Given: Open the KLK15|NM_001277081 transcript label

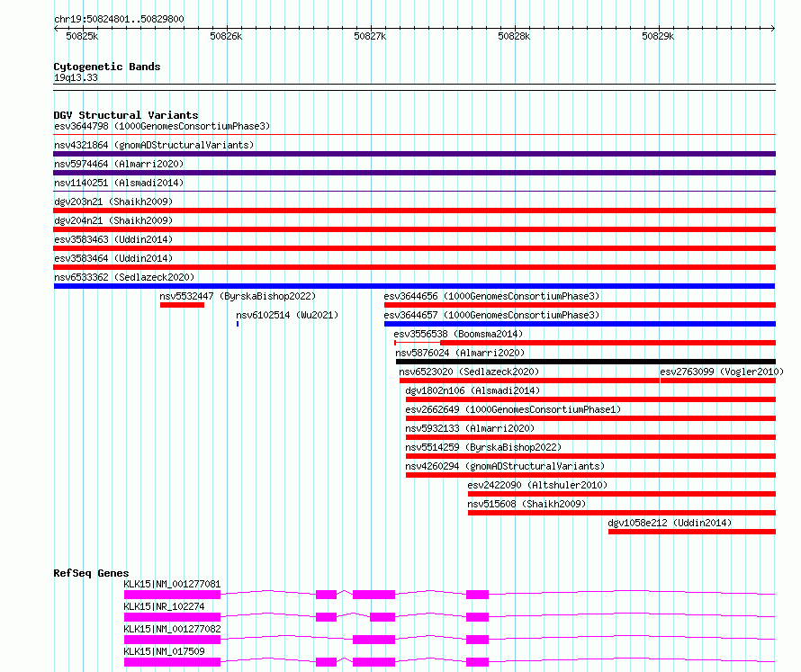Looking at the screenshot, I should click(172, 584).
